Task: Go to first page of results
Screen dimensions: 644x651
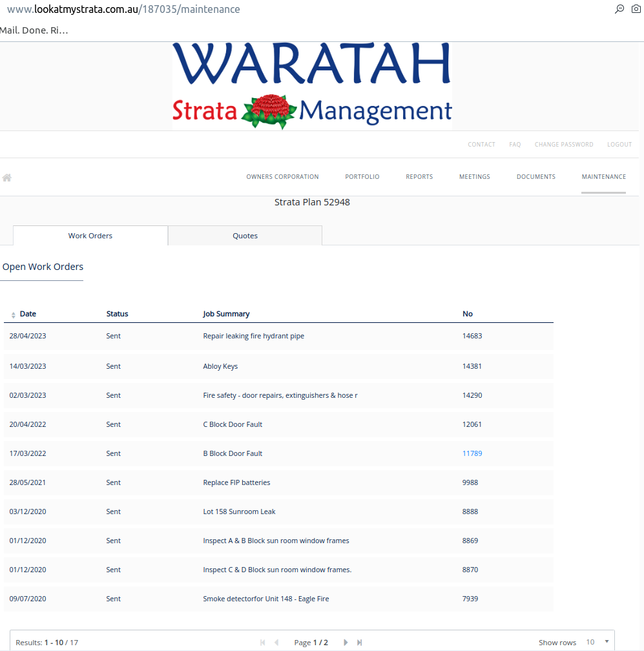Action: [x=262, y=642]
